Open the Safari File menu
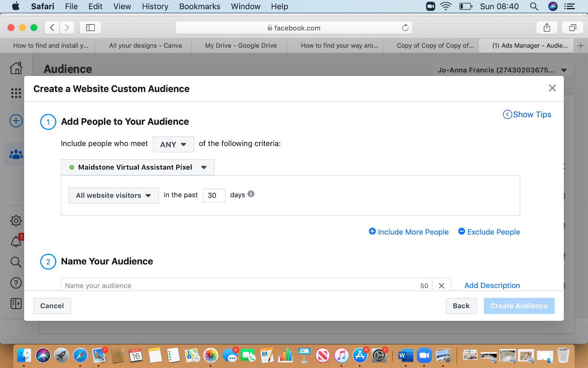 (71, 6)
